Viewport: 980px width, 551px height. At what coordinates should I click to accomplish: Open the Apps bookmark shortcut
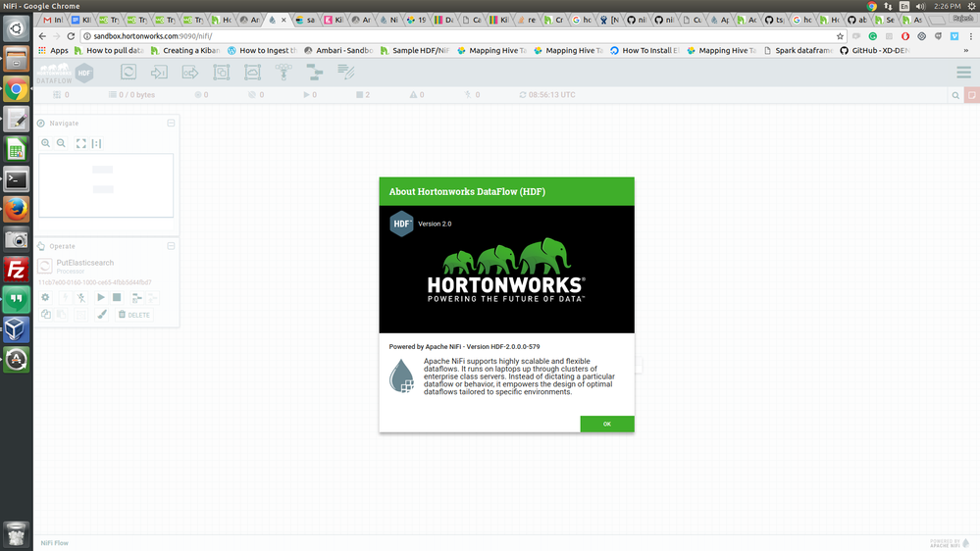tap(53, 51)
